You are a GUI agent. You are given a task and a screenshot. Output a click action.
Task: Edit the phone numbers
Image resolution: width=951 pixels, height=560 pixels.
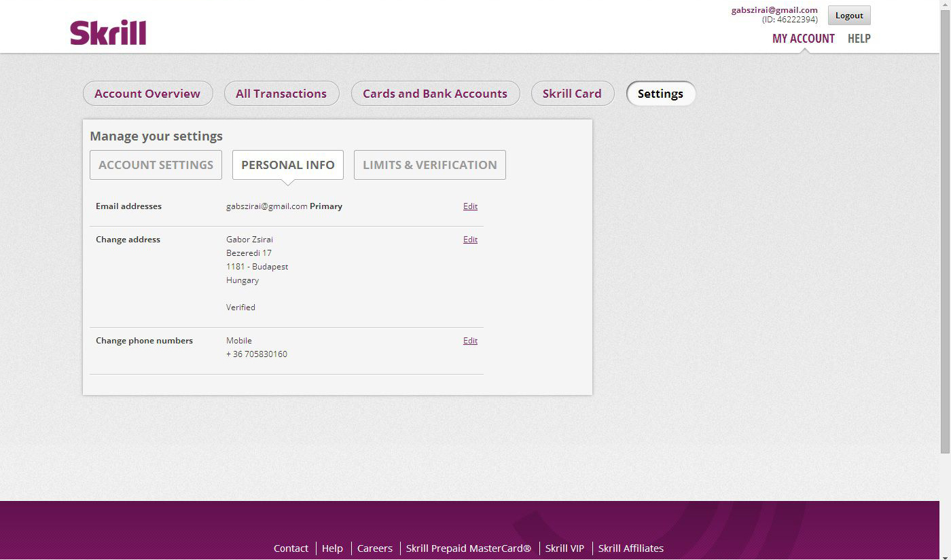[x=470, y=341]
